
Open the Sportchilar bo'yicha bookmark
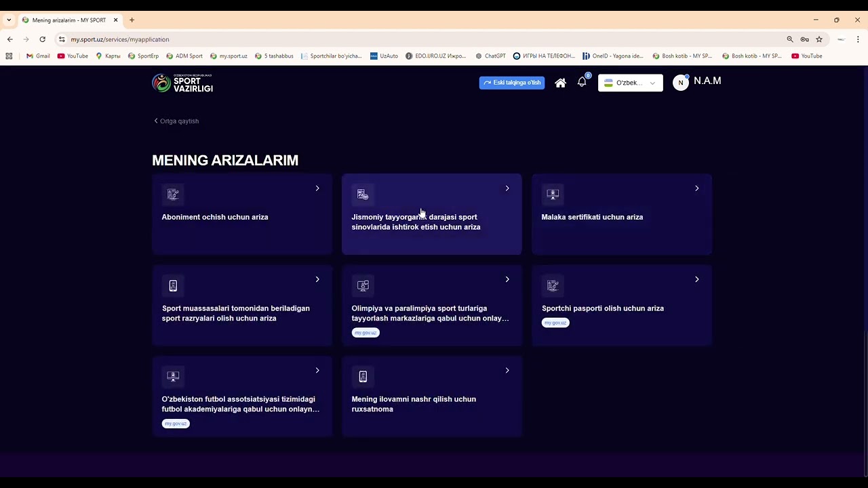331,56
